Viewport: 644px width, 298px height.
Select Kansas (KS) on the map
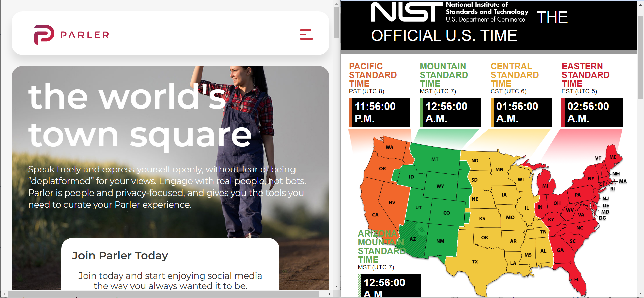pos(482,218)
